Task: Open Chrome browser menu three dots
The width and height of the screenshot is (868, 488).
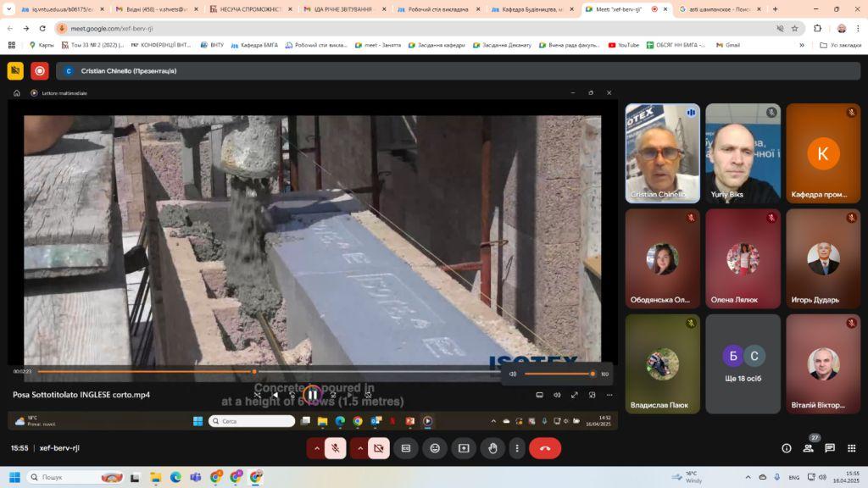Action: pos(859,28)
